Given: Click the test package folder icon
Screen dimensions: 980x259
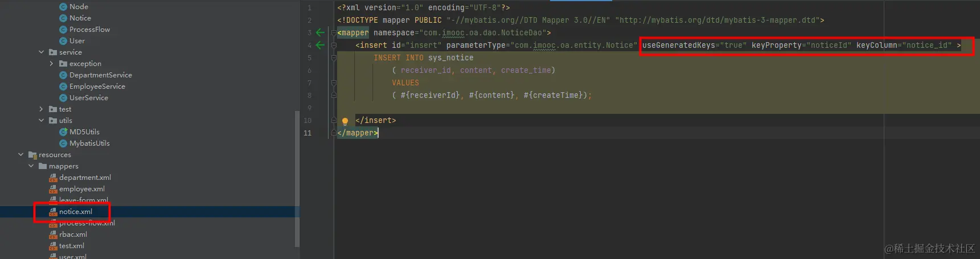Looking at the screenshot, I should click(53, 109).
